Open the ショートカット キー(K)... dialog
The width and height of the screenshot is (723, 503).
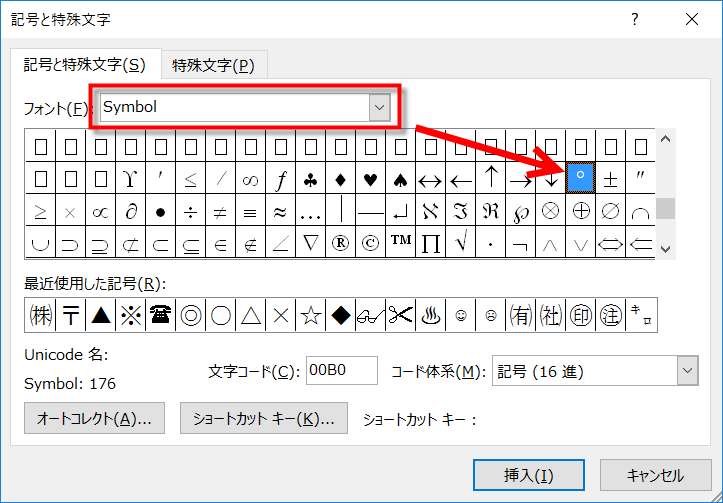pyautogui.click(x=263, y=419)
